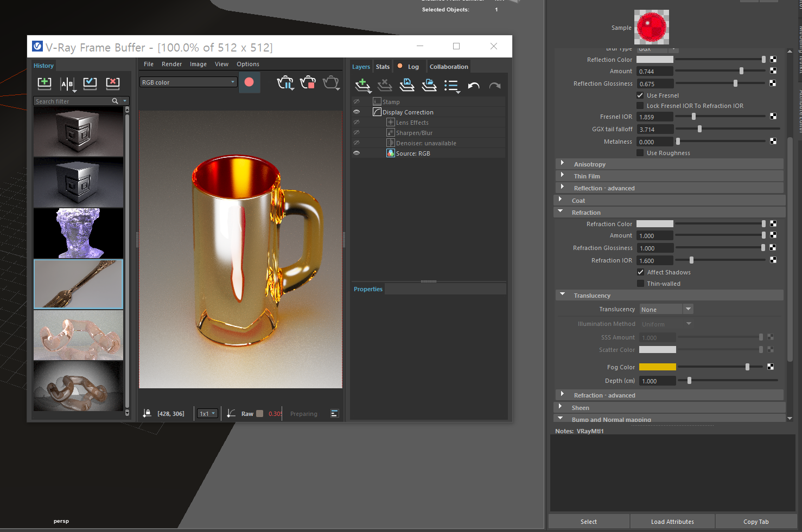Viewport: 802px width, 532px height.
Task: Expand Refraction - advanced section
Action: 562,394
